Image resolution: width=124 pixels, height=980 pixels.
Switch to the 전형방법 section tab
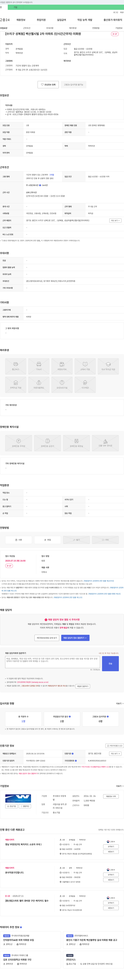(x=96, y=28)
